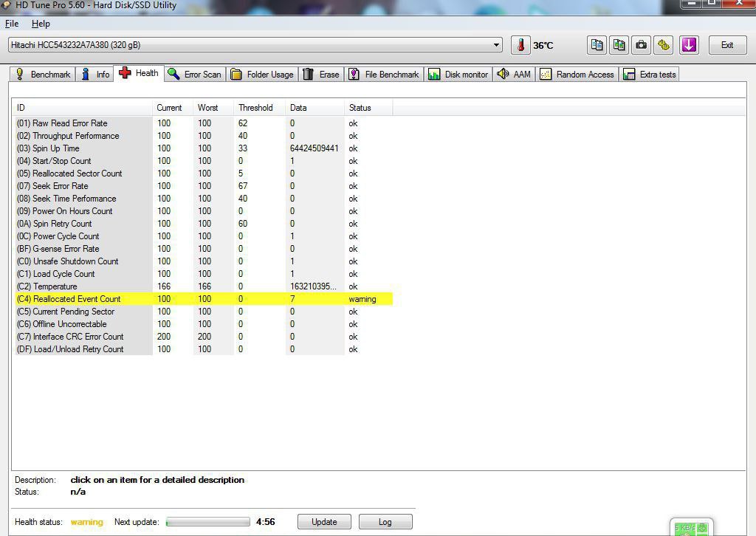Open the Error Scan tab
This screenshot has width=756, height=536.
(x=195, y=75)
